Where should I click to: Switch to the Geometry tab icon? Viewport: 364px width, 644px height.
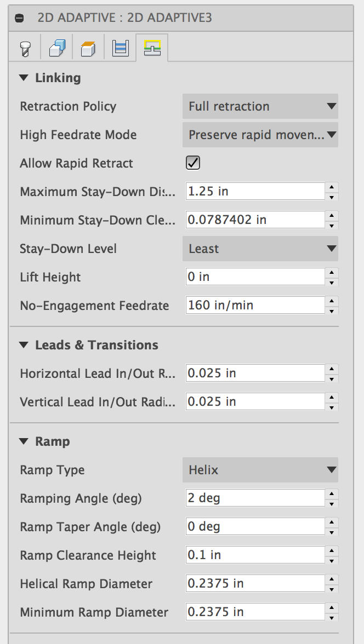57,49
